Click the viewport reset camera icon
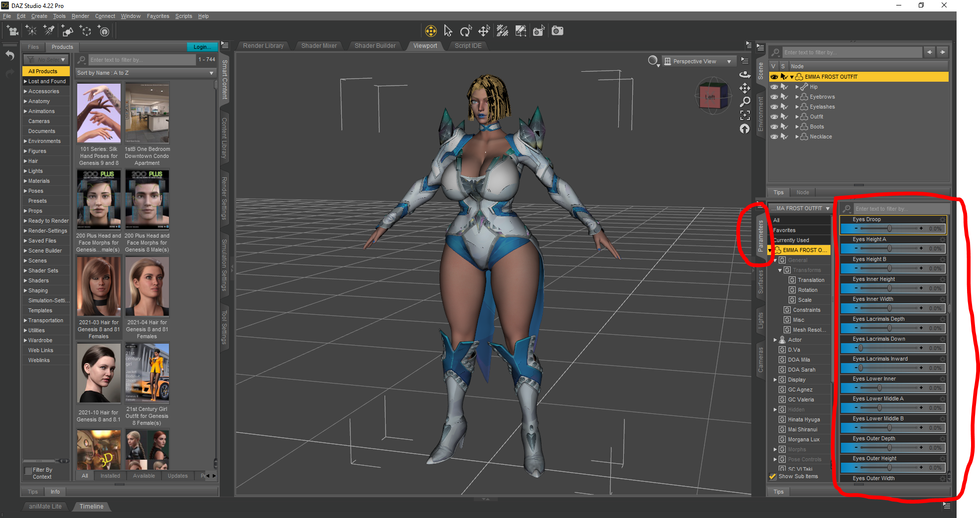The image size is (980, 518). coord(745,129)
